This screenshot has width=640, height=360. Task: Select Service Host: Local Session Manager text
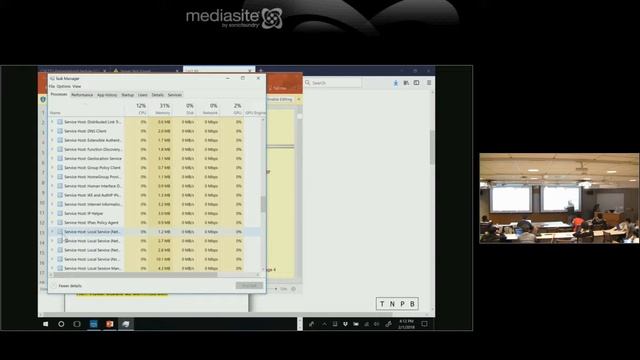pos(93,268)
